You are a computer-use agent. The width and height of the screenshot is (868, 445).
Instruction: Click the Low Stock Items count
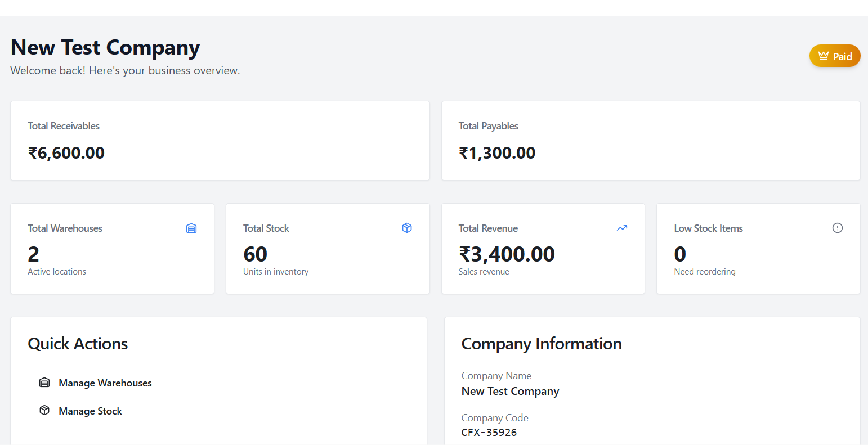click(679, 254)
